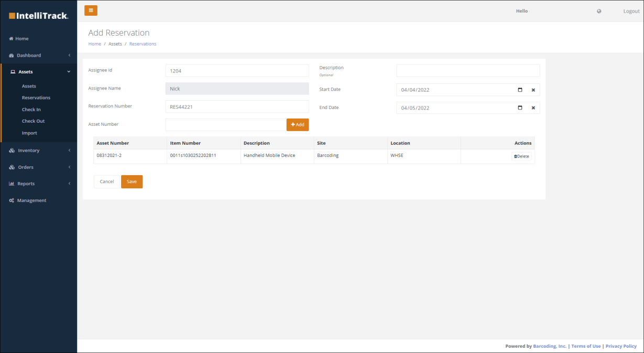Go to Home in the sidebar
Viewport: 644px width, 353px height.
point(19,39)
